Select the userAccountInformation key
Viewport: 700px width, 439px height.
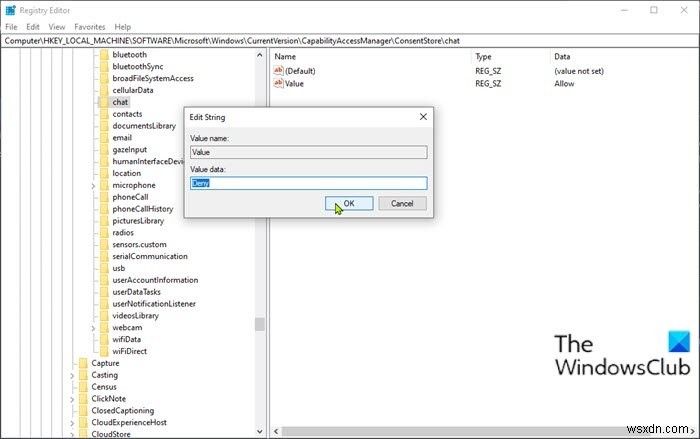tap(155, 280)
